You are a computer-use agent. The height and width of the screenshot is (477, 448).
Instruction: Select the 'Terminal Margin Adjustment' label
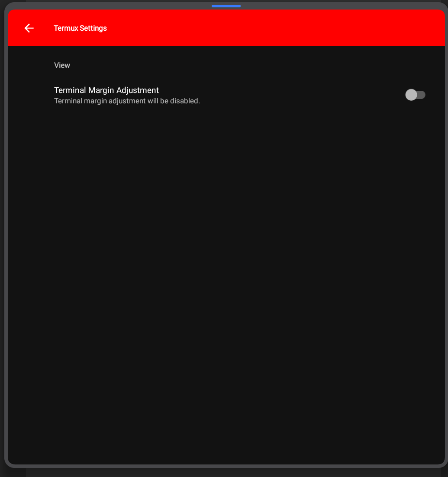click(106, 90)
